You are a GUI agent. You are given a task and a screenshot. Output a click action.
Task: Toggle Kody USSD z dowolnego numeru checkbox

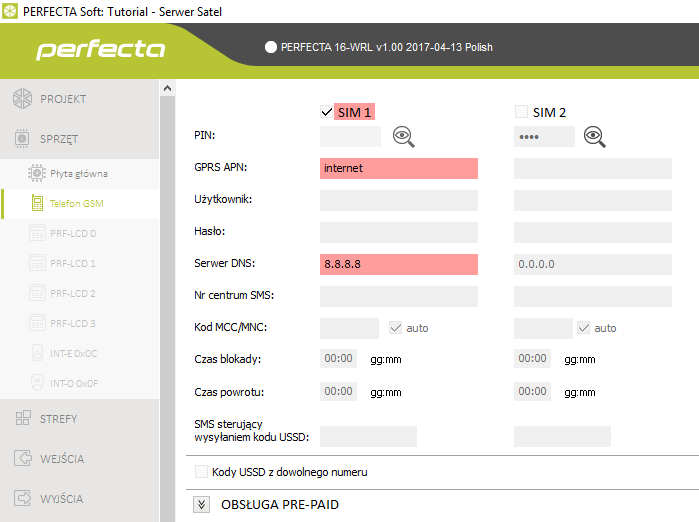coord(202,472)
